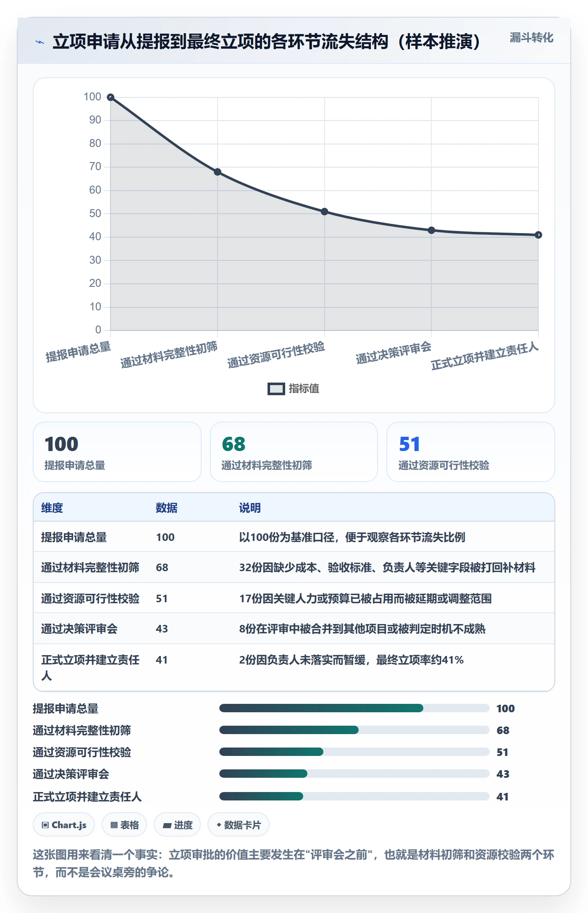
Task: Click the x-axis label 正式立项并建立责任人 under the chart
Action: point(485,355)
